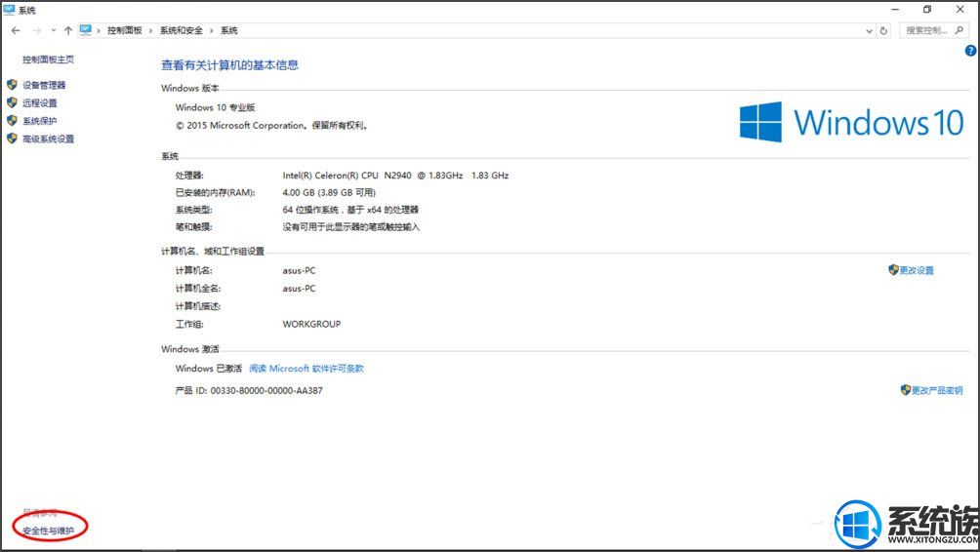Open the 系统和安全 breadcrumb
This screenshot has height=552, width=980.
[181, 30]
